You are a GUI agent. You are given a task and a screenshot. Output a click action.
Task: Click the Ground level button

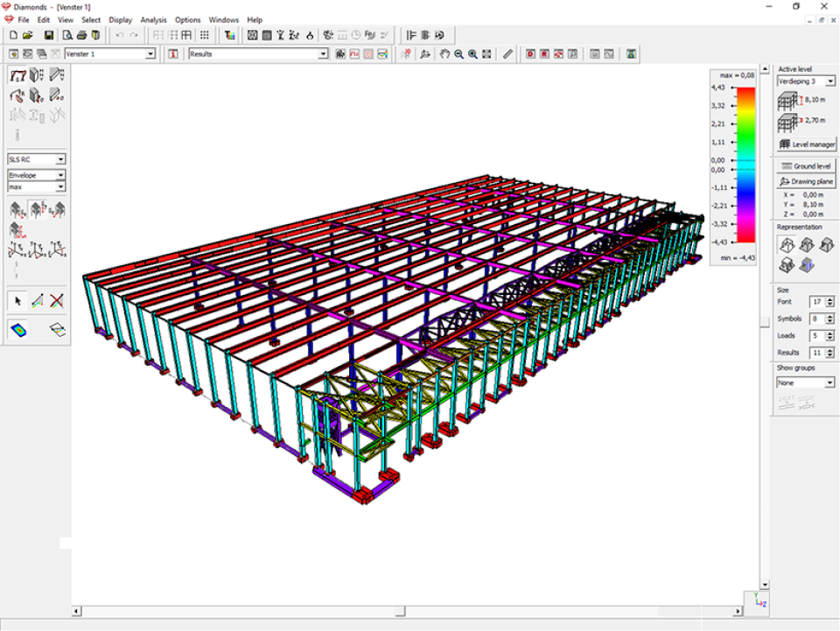pos(806,166)
